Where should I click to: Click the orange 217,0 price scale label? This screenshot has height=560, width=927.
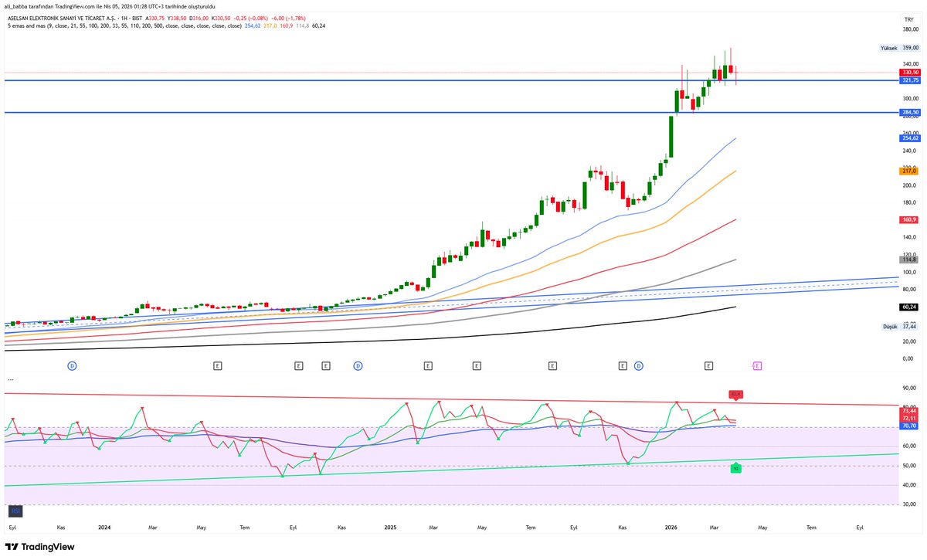pos(909,171)
